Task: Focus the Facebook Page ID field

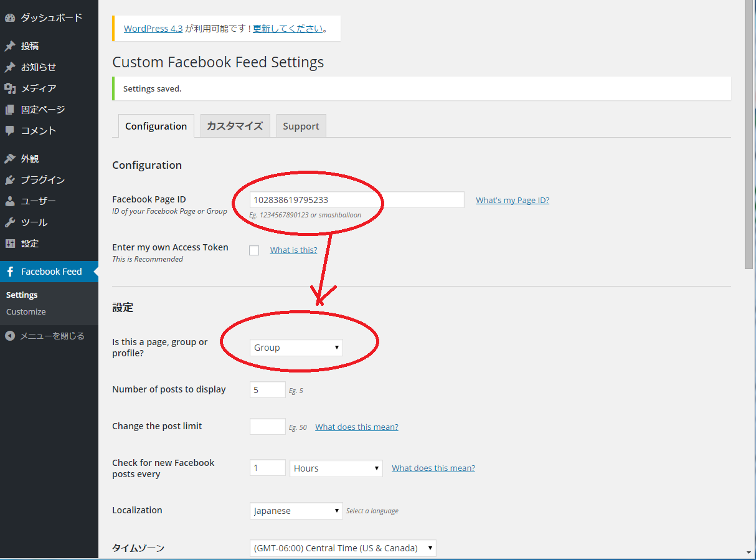Action: 357,200
